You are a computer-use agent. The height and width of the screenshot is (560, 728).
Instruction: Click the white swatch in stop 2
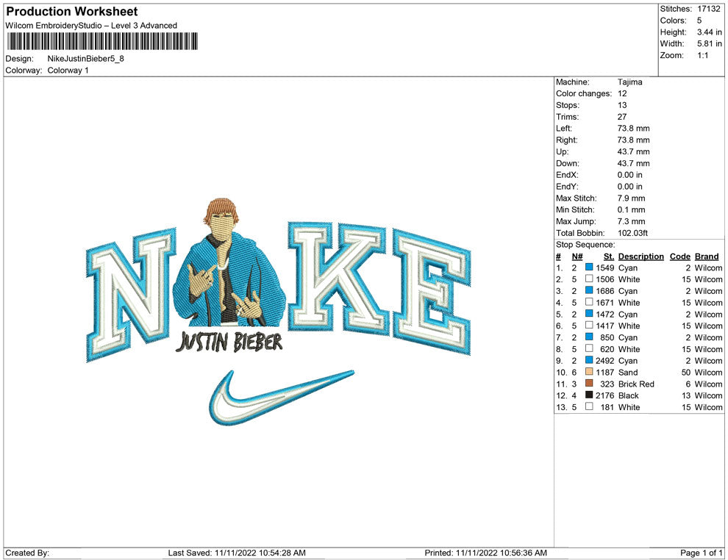point(589,279)
